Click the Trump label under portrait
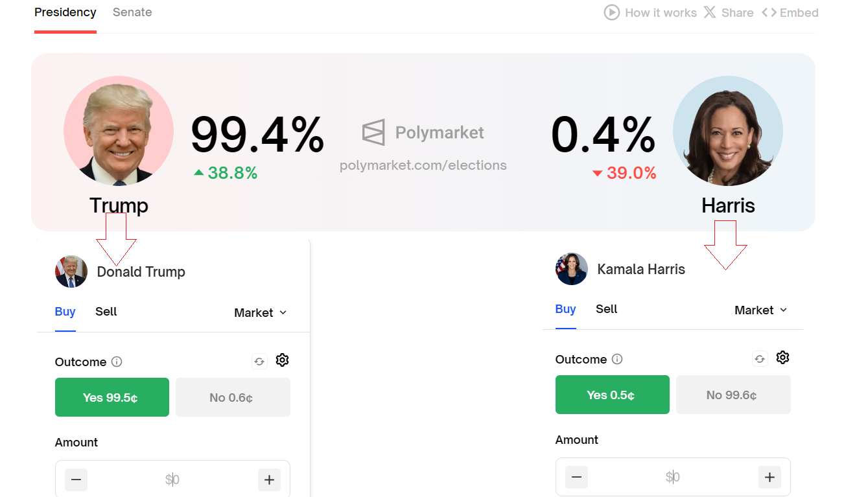This screenshot has height=497, width=868. 119,205
